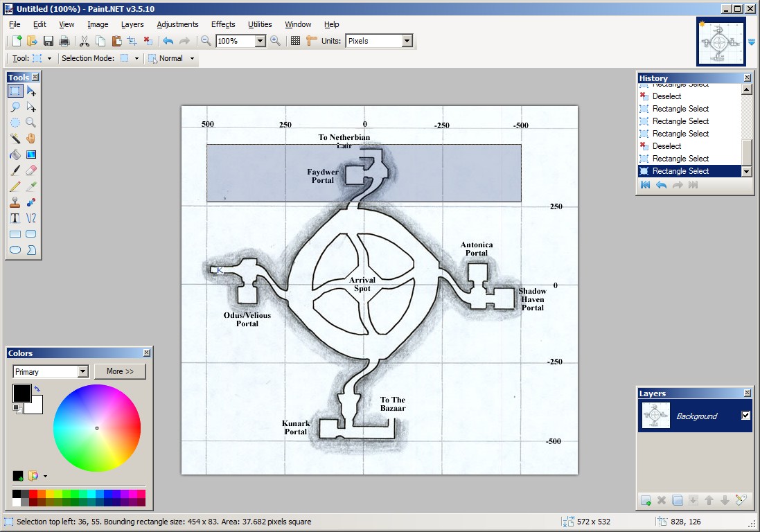760x532 pixels.
Task: Select the Rounded Rectangle shape tool
Action: [x=31, y=234]
